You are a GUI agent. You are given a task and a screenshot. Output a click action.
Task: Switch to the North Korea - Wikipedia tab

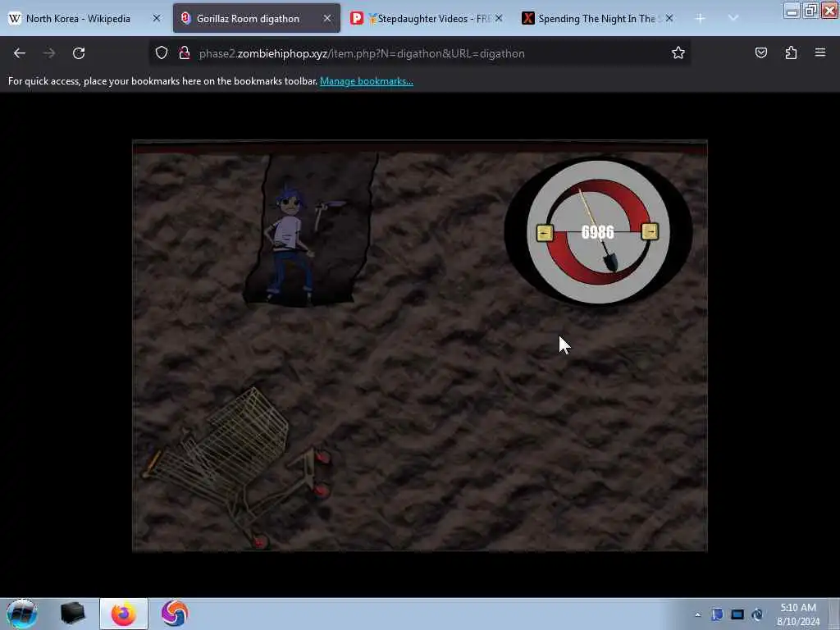coord(84,19)
